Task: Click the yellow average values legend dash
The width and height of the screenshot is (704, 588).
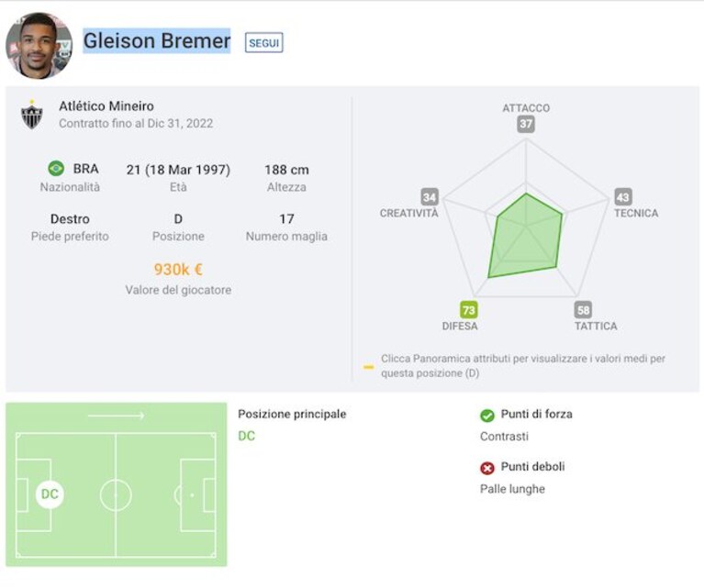Action: 369,367
